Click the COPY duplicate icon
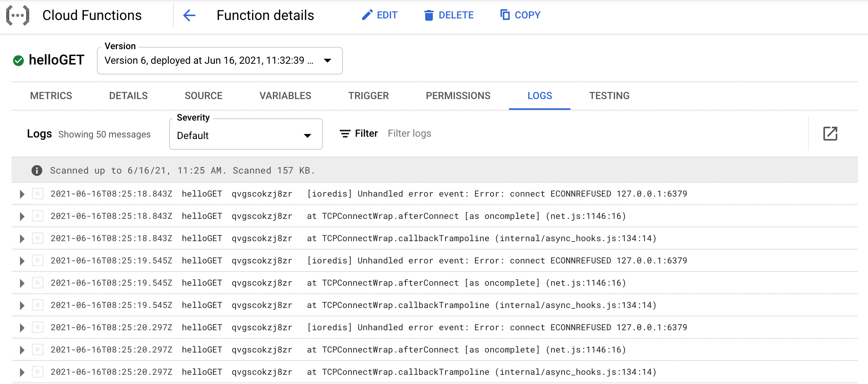 pos(505,15)
